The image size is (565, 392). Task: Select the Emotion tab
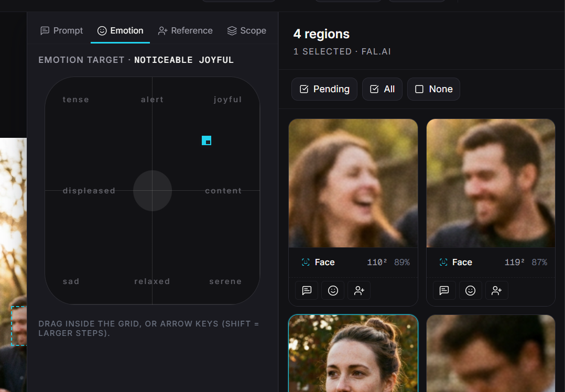[121, 30]
